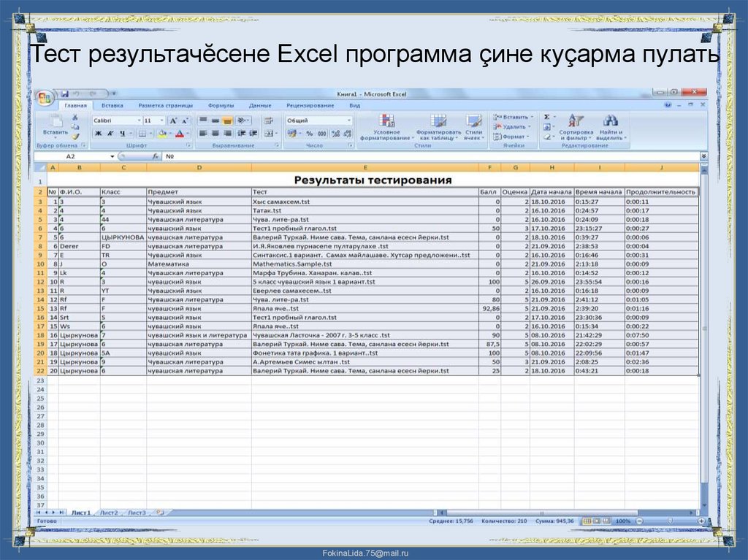Select the Результаты тестирования title cell

coord(373,180)
